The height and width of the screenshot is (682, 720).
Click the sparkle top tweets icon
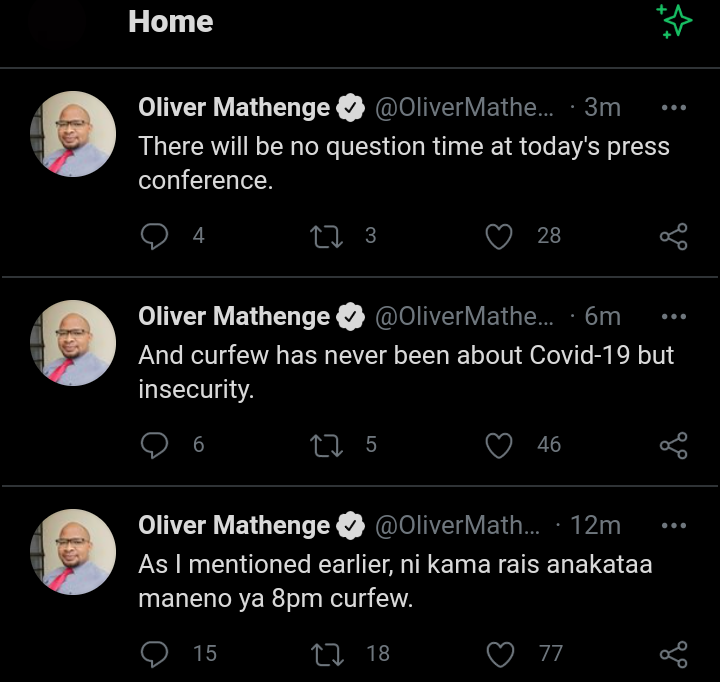(x=675, y=22)
